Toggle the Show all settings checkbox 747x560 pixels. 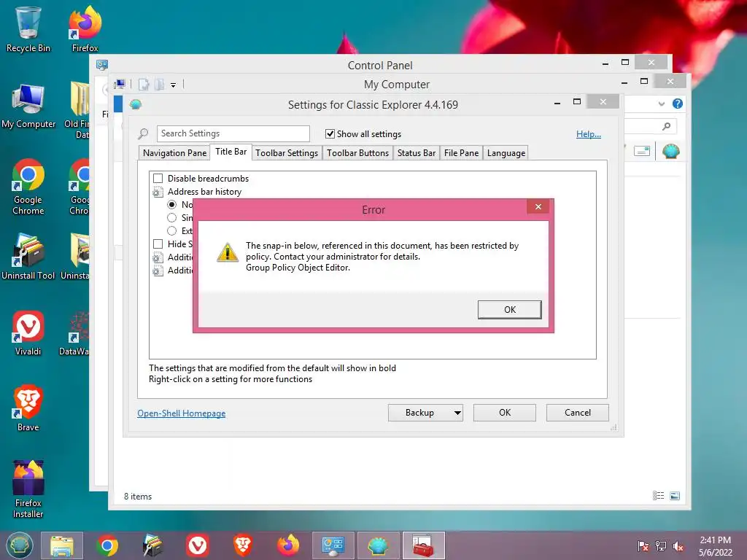click(x=330, y=134)
